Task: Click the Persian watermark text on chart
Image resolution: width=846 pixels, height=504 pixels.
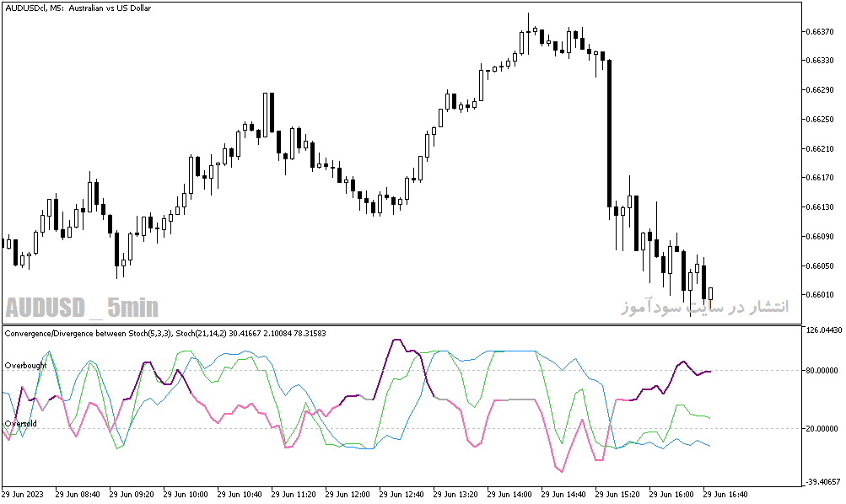Action: click(704, 307)
